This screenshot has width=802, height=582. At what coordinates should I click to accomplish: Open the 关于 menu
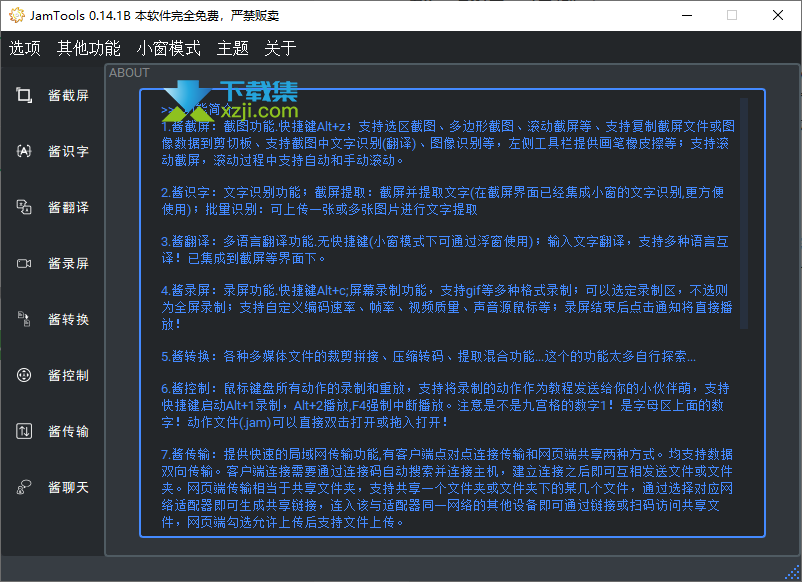pos(280,48)
